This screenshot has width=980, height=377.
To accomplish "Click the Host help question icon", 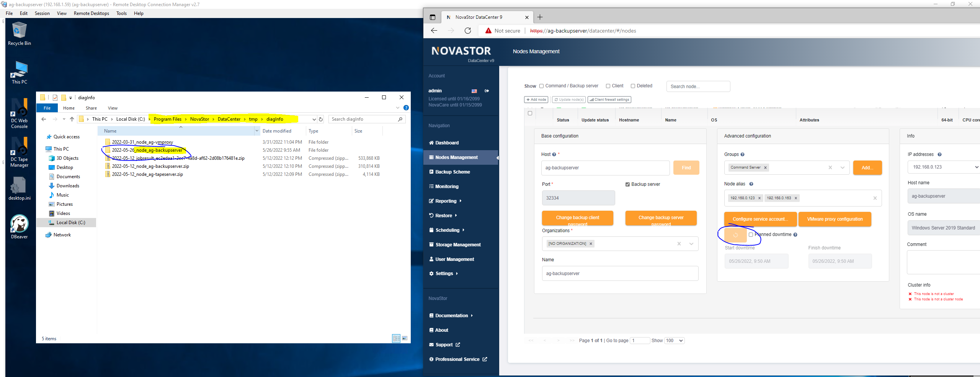I will (554, 154).
